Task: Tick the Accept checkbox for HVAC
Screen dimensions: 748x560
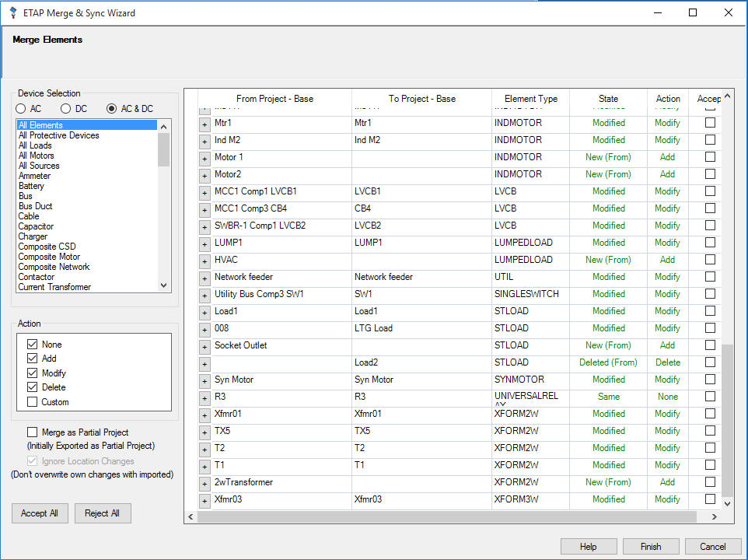Action: click(x=711, y=260)
